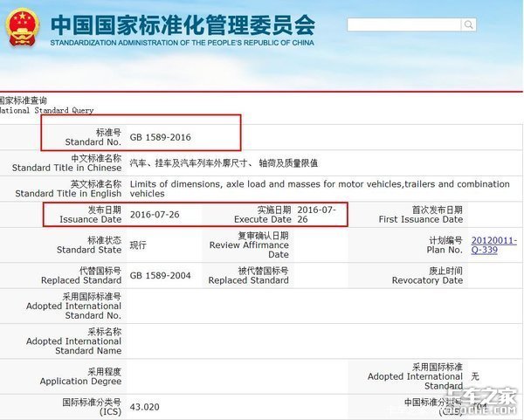Click the search magnifier icon

click(468, 24)
